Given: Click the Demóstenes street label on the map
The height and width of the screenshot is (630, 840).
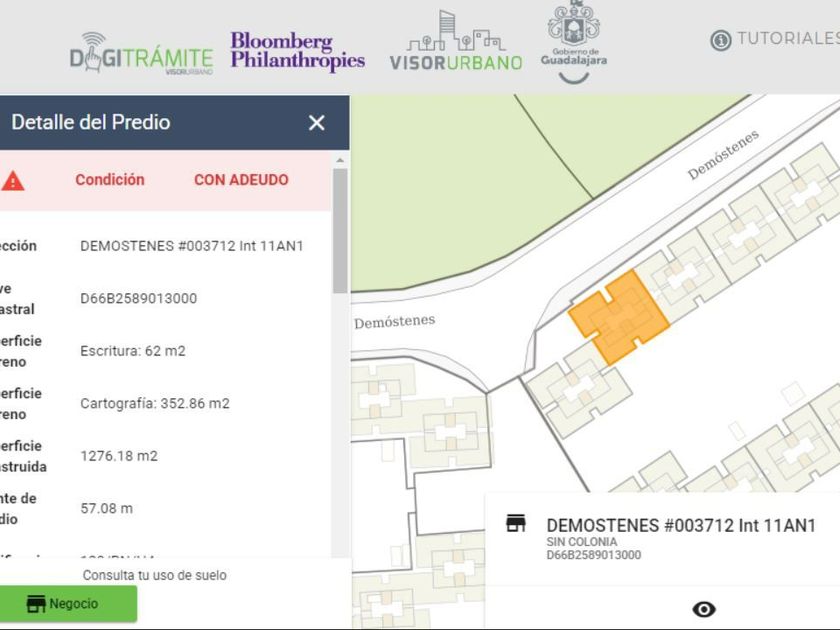Looking at the screenshot, I should (x=395, y=321).
